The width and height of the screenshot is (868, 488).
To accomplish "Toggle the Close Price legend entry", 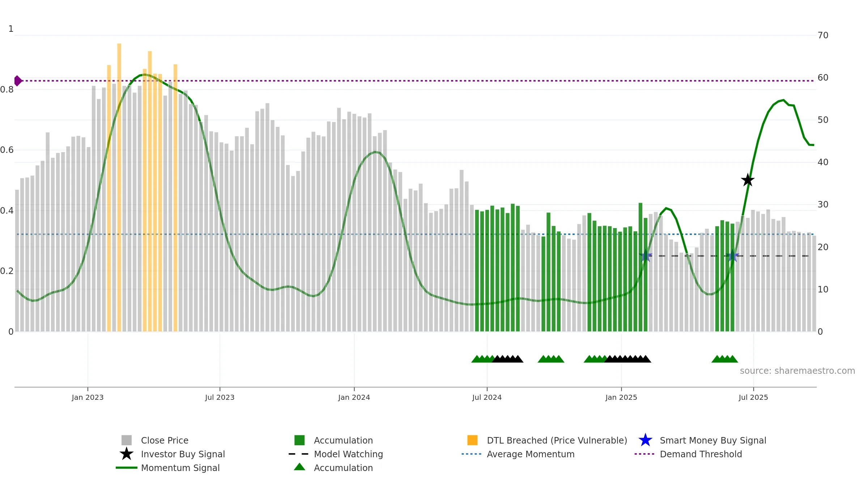I will click(155, 440).
